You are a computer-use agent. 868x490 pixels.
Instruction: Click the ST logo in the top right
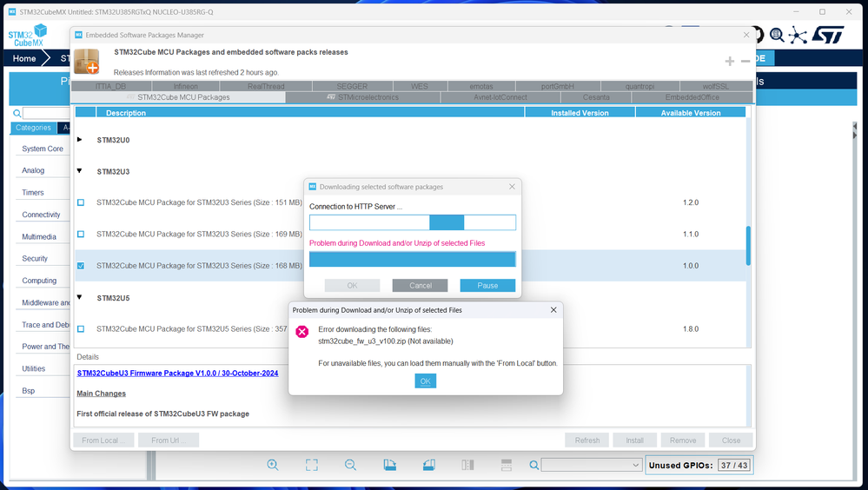pos(828,36)
